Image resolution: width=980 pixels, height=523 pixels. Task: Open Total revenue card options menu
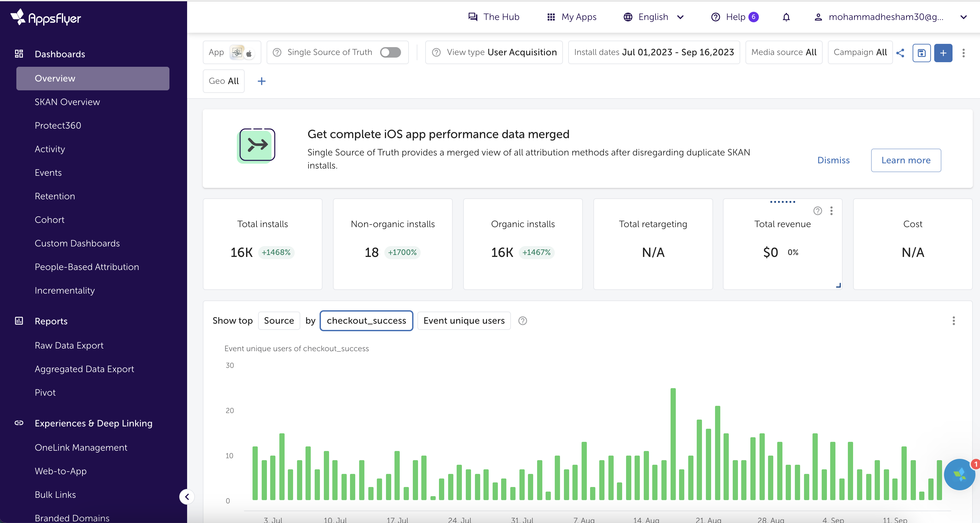tap(831, 210)
